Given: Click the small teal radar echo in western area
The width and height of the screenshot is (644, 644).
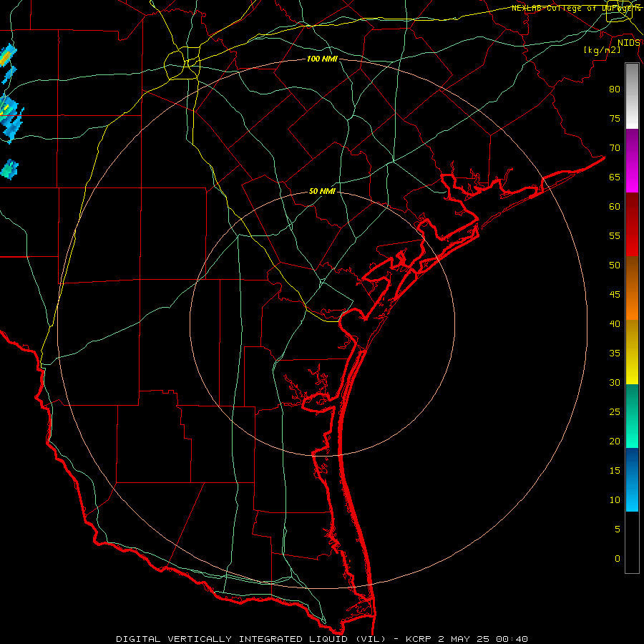Looking at the screenshot, I should pyautogui.click(x=9, y=170).
